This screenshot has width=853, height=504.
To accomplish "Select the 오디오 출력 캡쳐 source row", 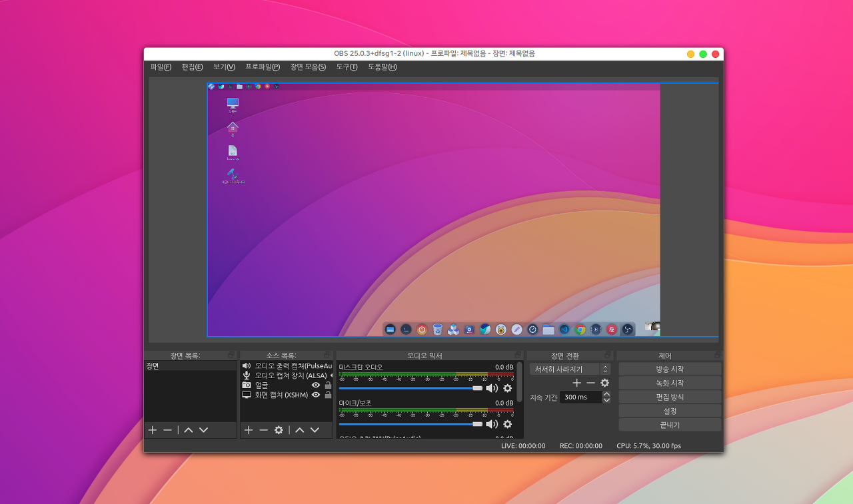I will pos(287,366).
